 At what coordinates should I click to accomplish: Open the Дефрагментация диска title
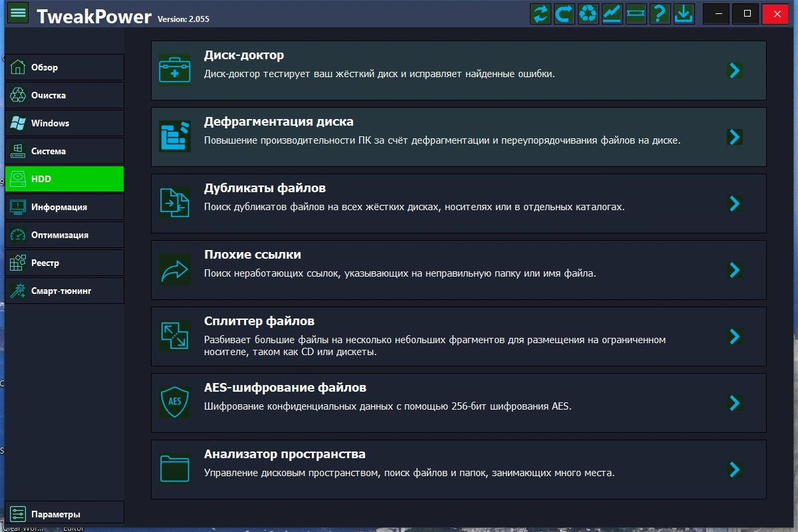[x=279, y=122]
